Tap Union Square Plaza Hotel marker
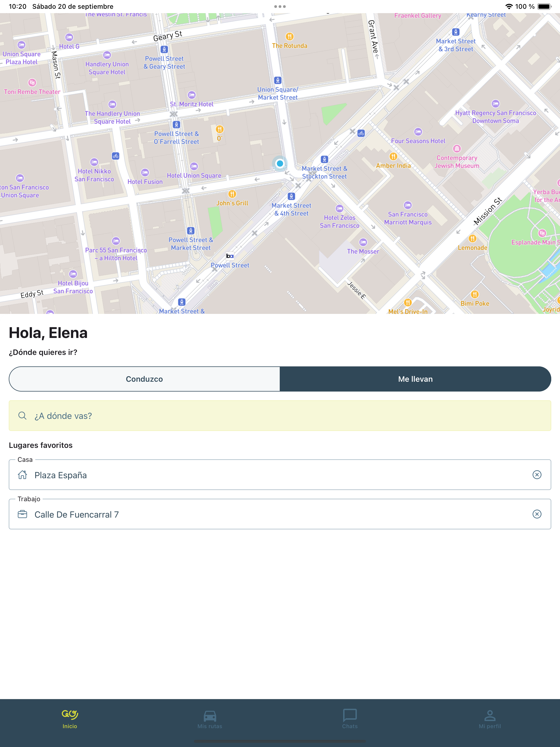The image size is (560, 747). click(x=21, y=45)
